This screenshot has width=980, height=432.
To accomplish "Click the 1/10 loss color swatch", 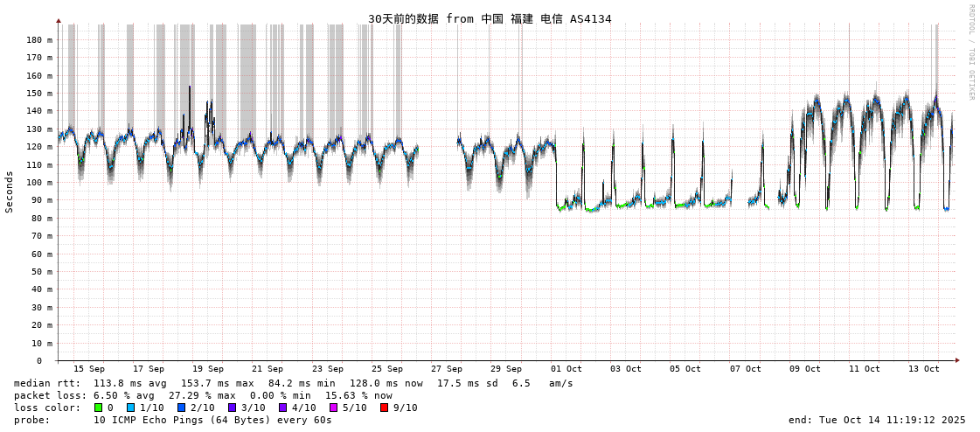I will (130, 408).
